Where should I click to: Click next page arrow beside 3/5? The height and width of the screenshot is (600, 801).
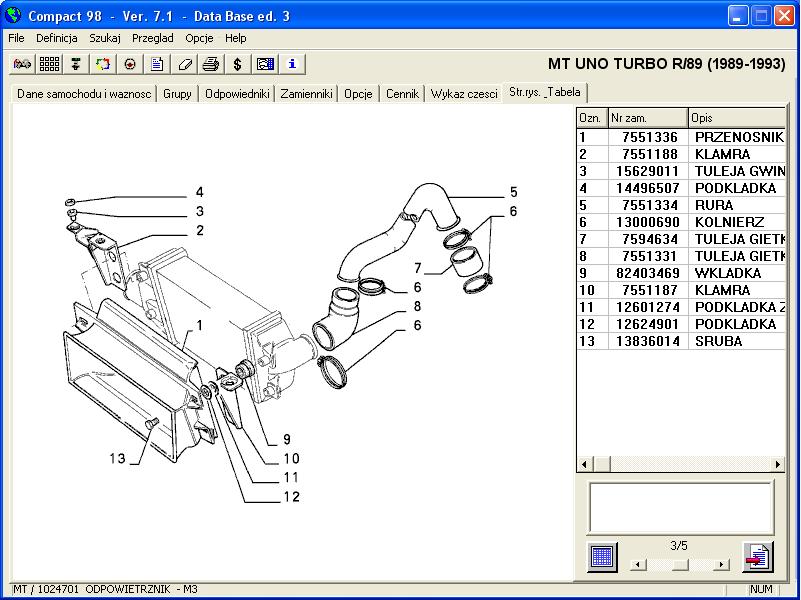pos(721,564)
